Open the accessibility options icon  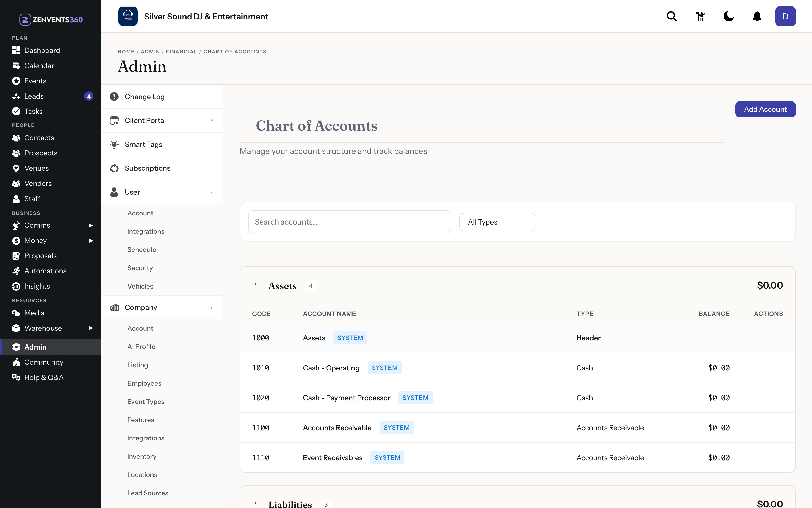[700, 16]
